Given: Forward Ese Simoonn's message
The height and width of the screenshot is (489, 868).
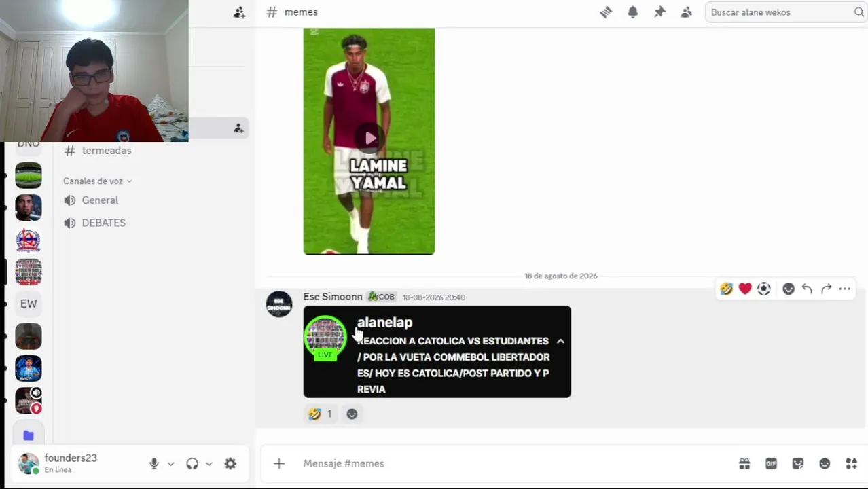Looking at the screenshot, I should 826,289.
